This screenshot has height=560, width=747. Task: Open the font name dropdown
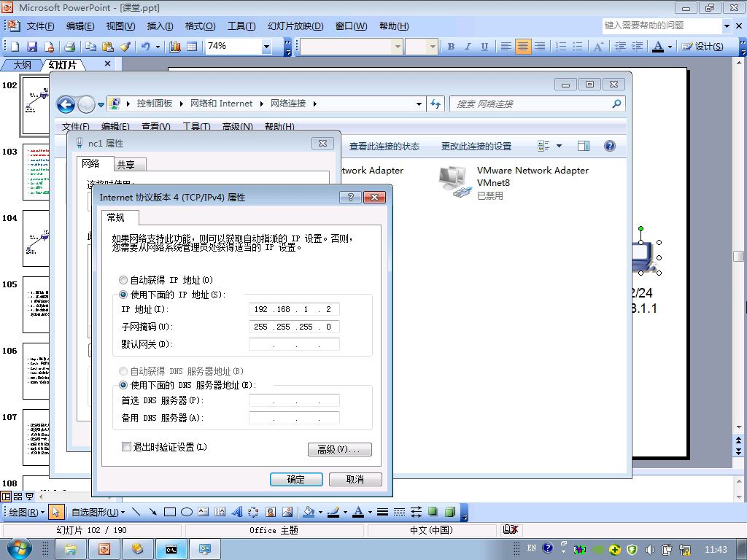[x=398, y=46]
